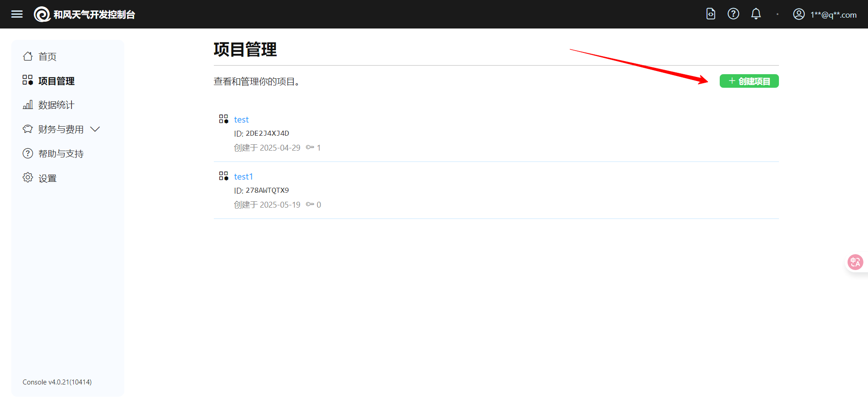
Task: Click the QWeather console logo
Action: pos(42,14)
